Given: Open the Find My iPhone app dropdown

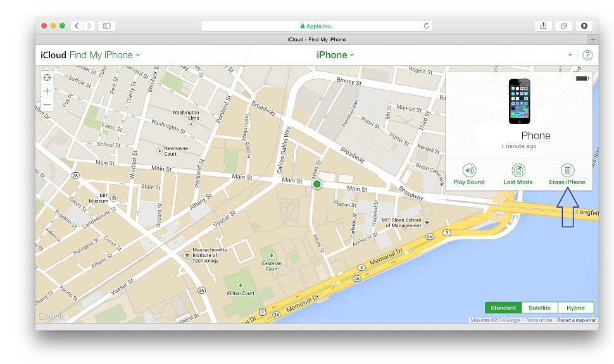Looking at the screenshot, I should (x=104, y=55).
